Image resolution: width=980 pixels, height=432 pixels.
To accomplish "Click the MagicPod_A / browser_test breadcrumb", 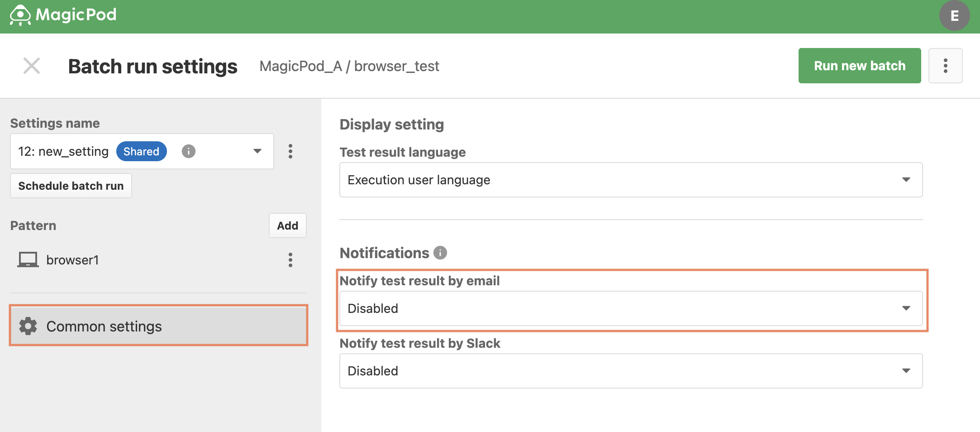I will click(349, 66).
